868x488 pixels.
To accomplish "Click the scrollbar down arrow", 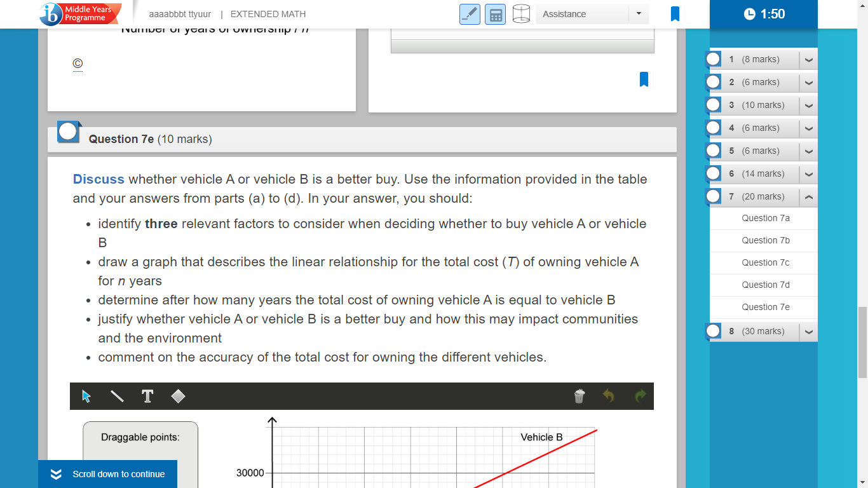I will [x=862, y=482].
